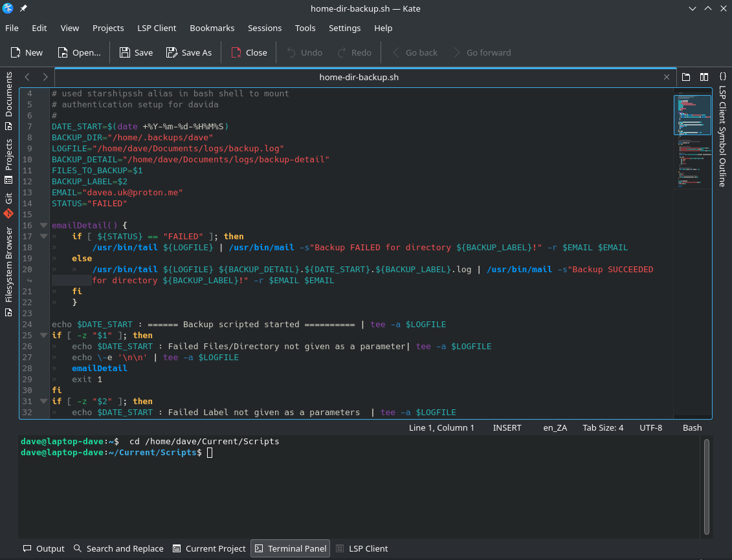Screen dimensions: 732x560
Task: Open the Bookmarks menu
Action: [x=212, y=28]
